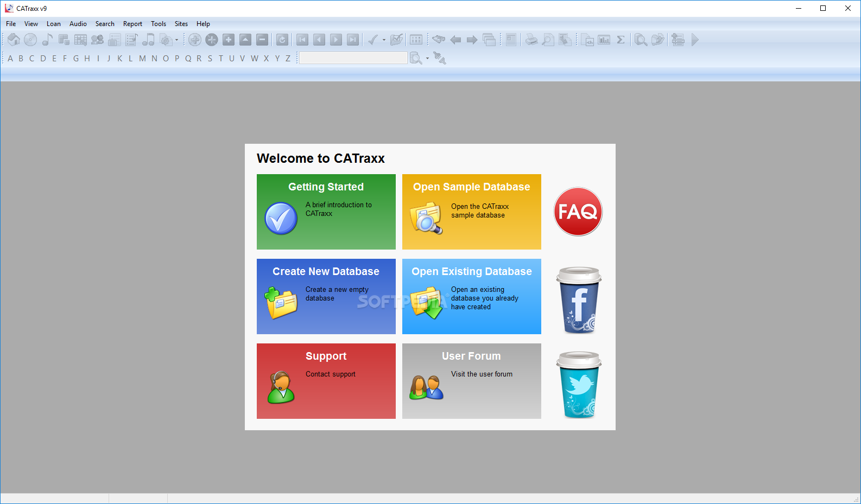Filter by letter G in alphabet bar
Image resolution: width=861 pixels, height=504 pixels.
click(x=76, y=58)
